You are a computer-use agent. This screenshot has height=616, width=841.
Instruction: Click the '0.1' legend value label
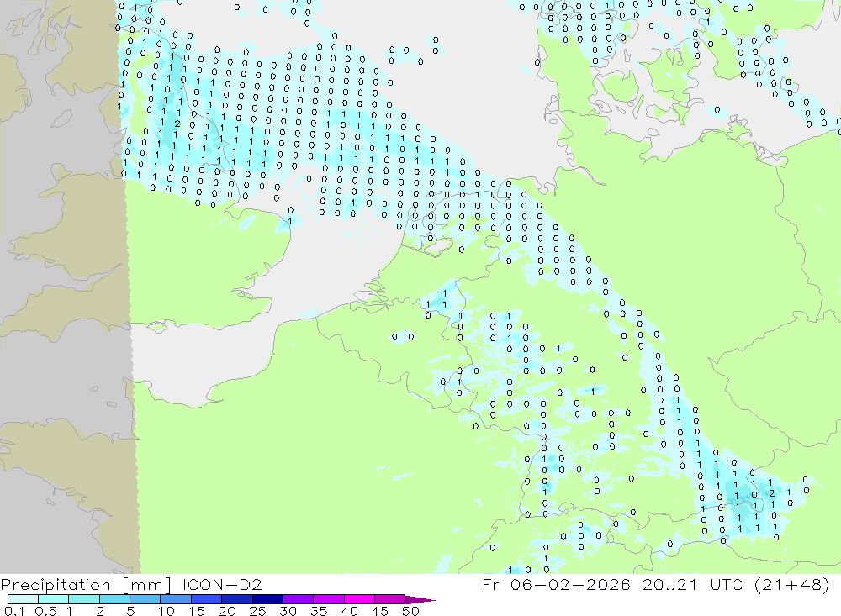pyautogui.click(x=14, y=611)
